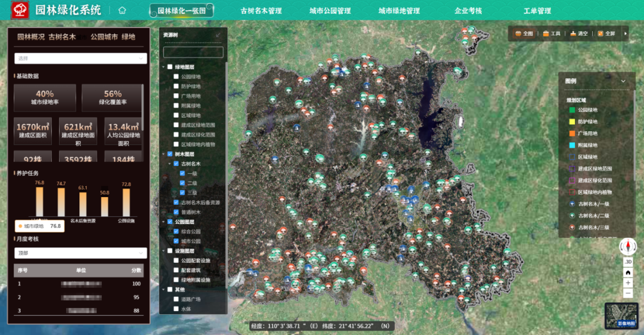Uncheck the 一级 tree checkbox
This screenshot has width=644, height=335.
point(182,173)
